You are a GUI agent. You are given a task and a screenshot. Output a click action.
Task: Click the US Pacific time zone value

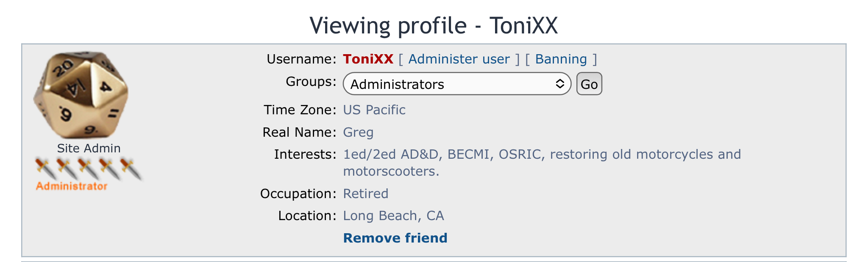374,110
